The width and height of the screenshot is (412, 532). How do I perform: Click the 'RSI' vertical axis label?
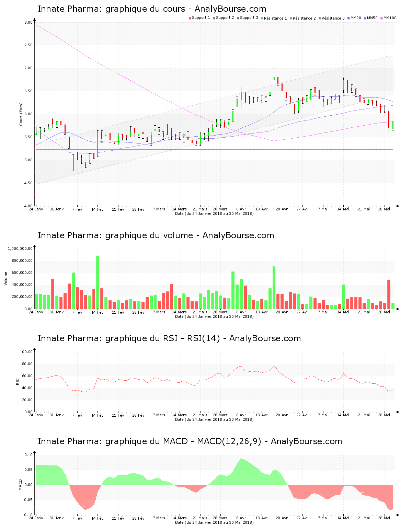coord(17,381)
